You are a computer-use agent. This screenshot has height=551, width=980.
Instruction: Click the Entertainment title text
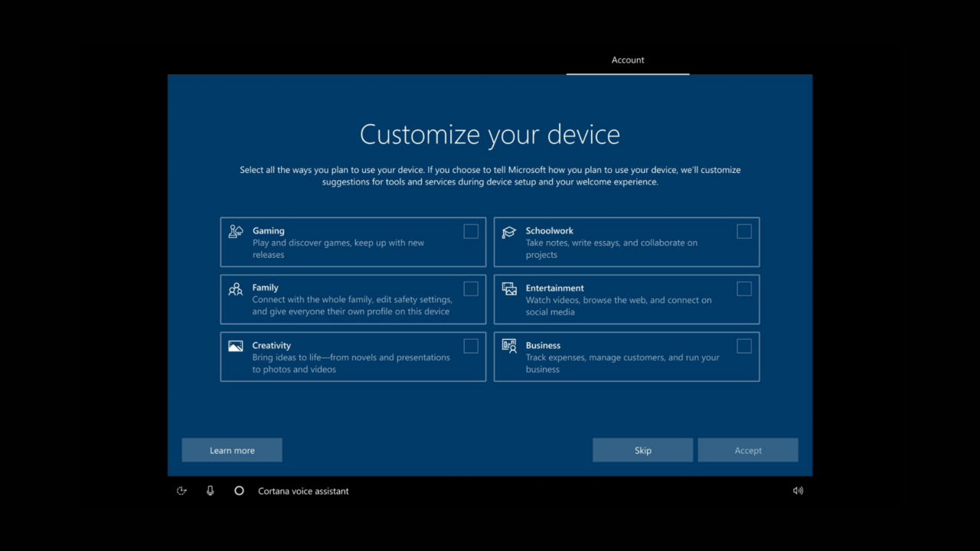pos(555,288)
